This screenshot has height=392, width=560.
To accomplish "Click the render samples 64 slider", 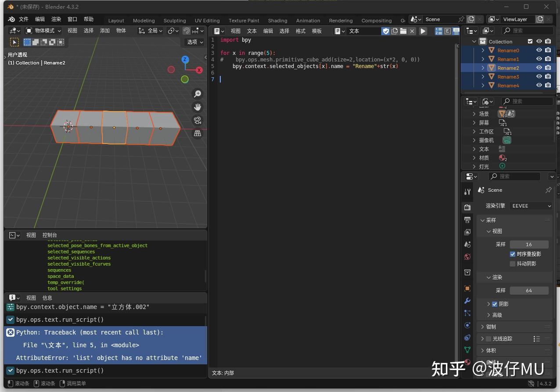I will click(x=529, y=290).
